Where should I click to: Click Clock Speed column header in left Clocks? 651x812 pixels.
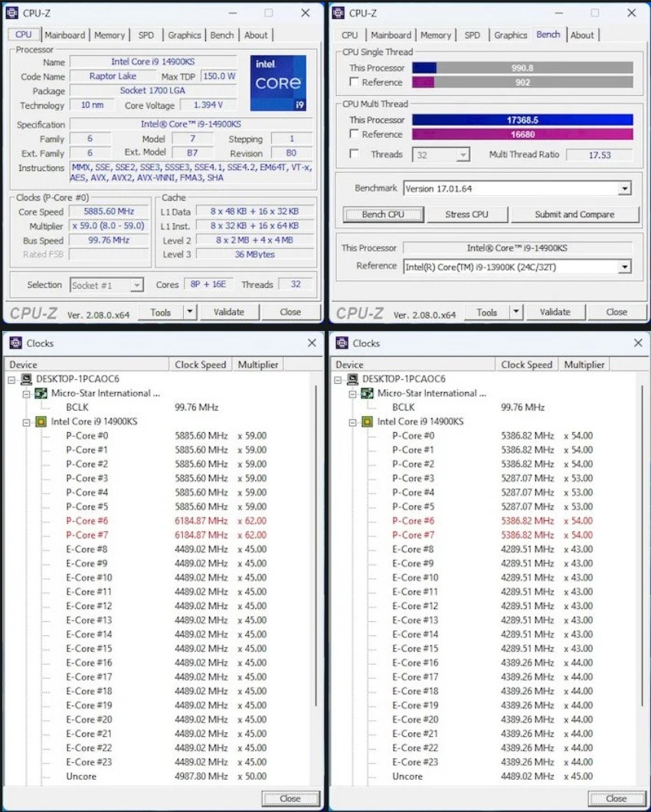(x=201, y=365)
